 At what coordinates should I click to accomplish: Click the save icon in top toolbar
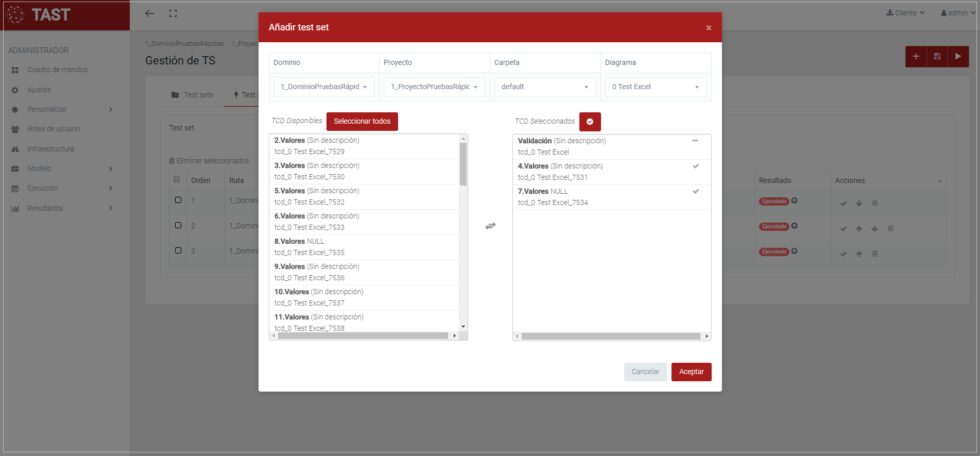(937, 57)
